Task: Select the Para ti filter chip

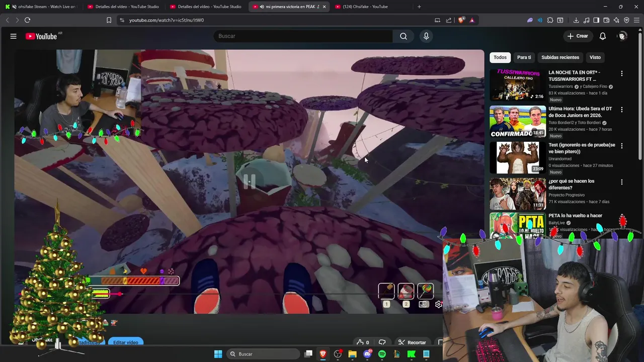Action: coord(524,57)
